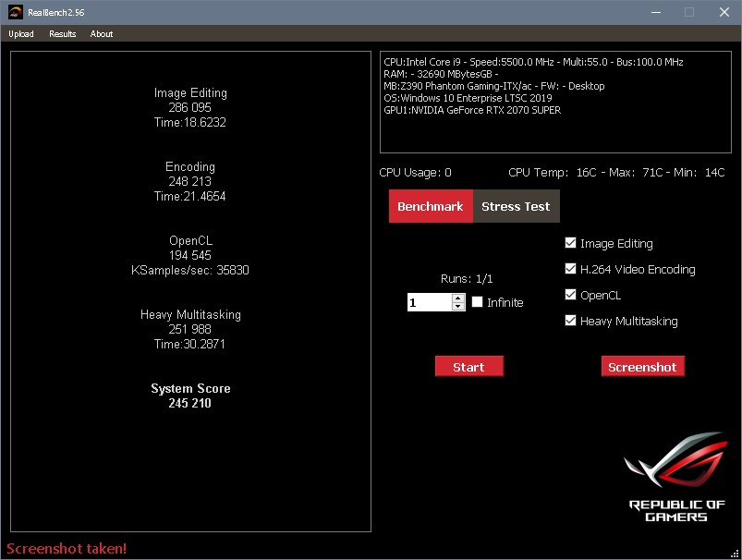Viewport: 742px width, 560px height.
Task: Enable the Infinite runs checkbox
Action: pyautogui.click(x=478, y=302)
